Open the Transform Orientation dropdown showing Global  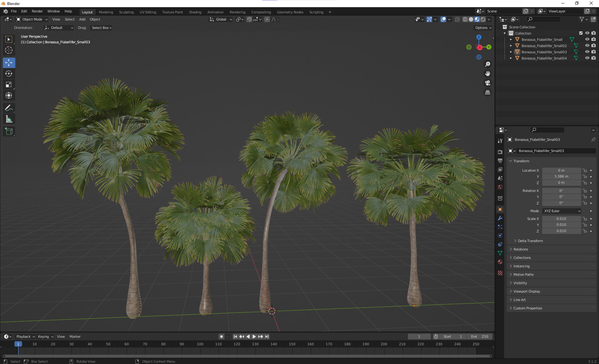coord(220,19)
